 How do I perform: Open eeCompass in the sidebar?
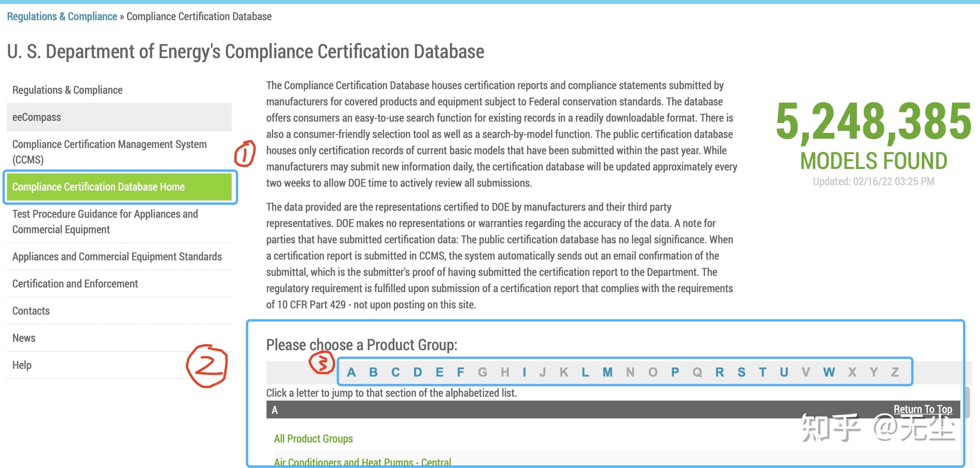click(36, 117)
